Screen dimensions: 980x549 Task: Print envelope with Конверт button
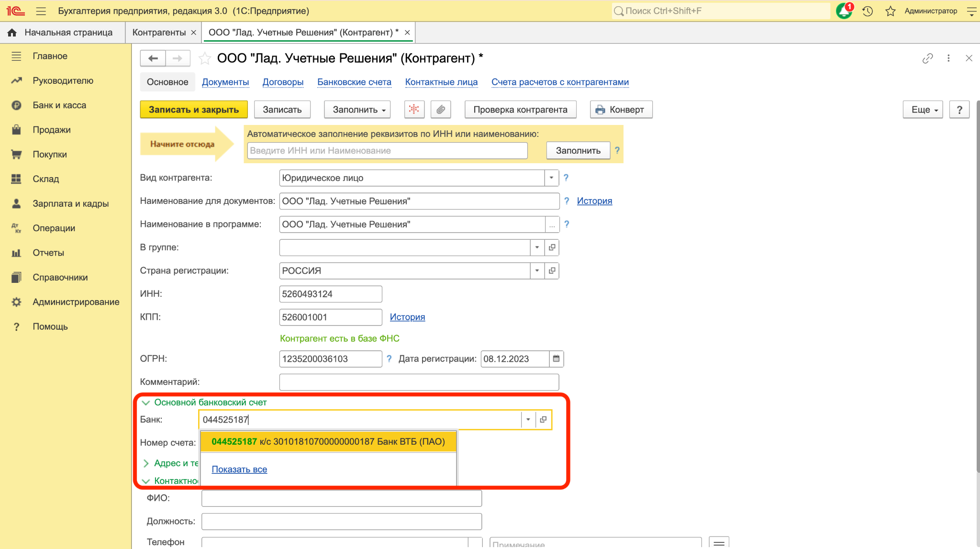coord(621,110)
